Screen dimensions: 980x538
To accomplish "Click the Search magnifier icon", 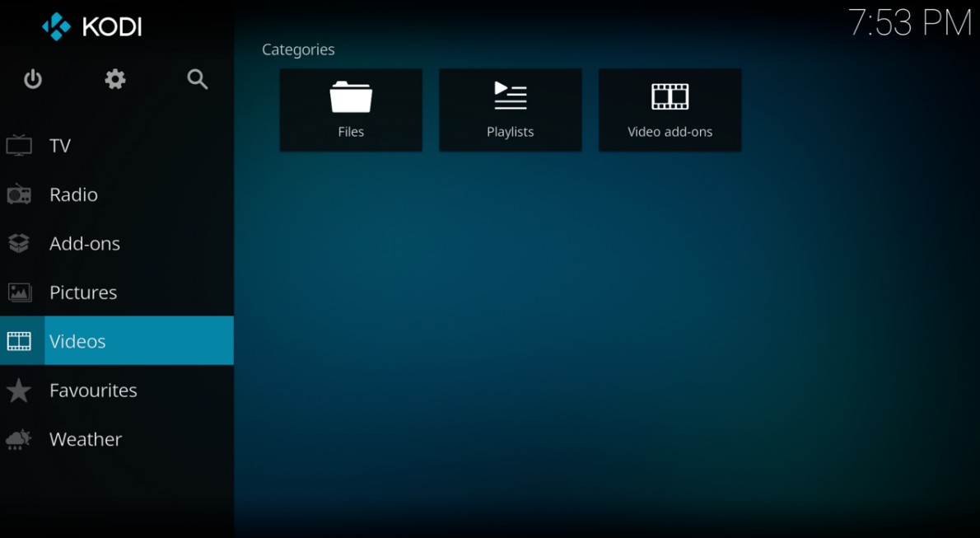I will click(x=197, y=79).
